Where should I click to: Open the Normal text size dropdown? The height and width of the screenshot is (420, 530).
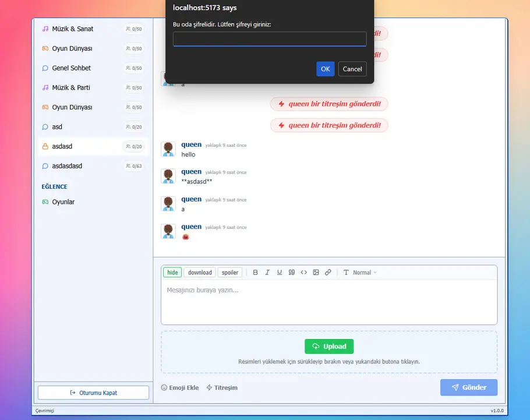coord(360,273)
